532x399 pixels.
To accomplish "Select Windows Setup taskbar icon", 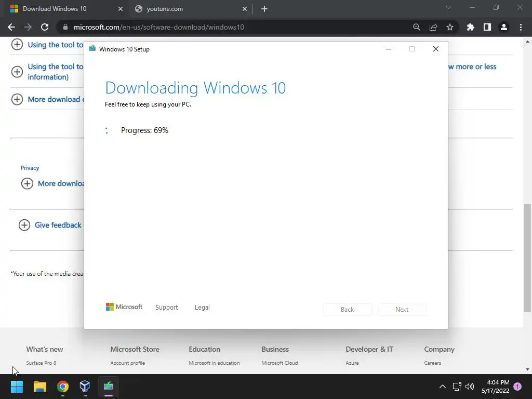I will pos(109,387).
